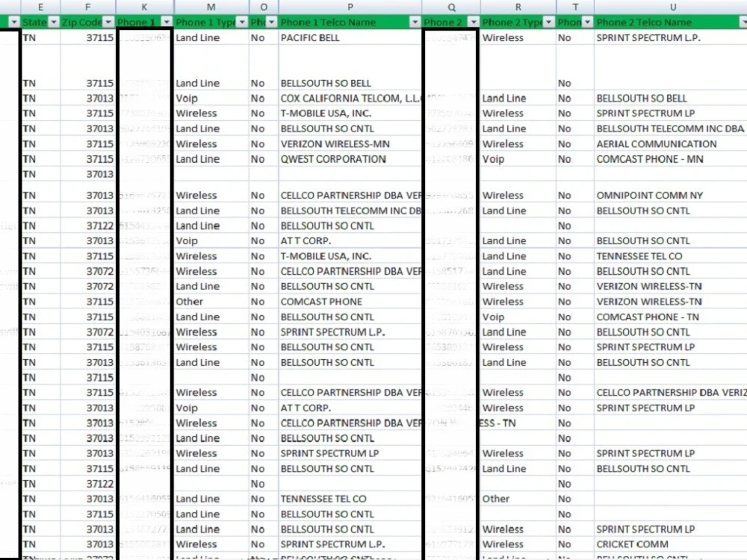Select column F by its header letter
This screenshot has width=747, height=560.
[x=87, y=7]
